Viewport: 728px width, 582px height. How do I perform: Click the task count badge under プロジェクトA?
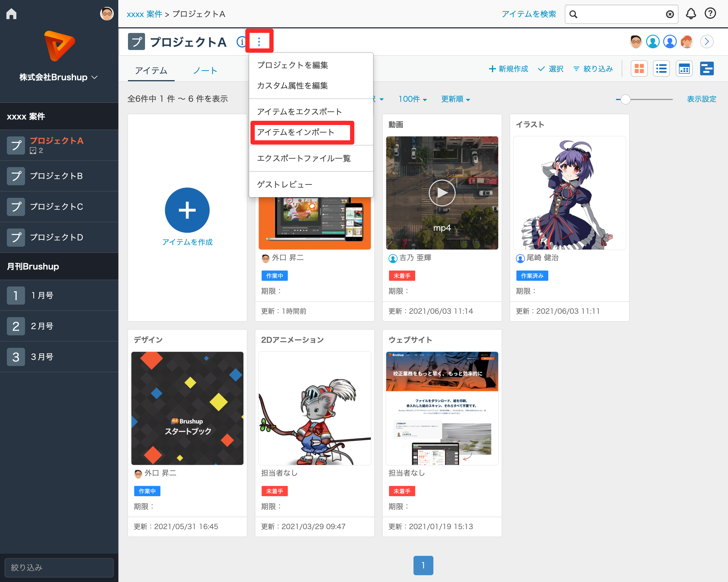coord(36,151)
